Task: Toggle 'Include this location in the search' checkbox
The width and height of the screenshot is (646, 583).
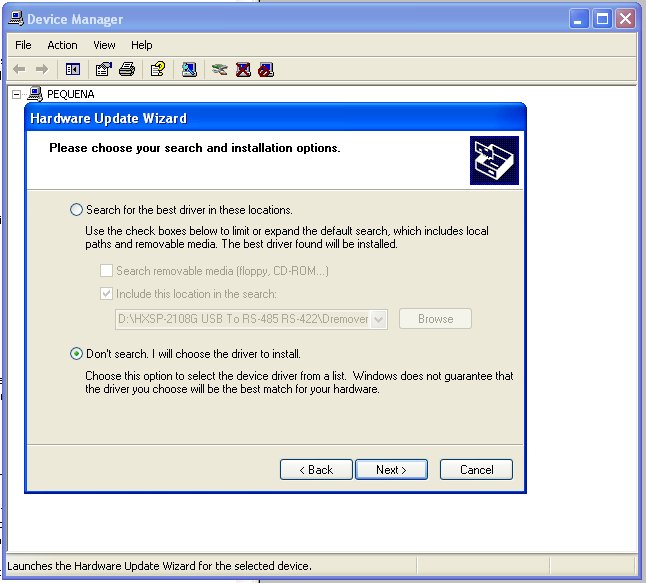Action: point(106,294)
